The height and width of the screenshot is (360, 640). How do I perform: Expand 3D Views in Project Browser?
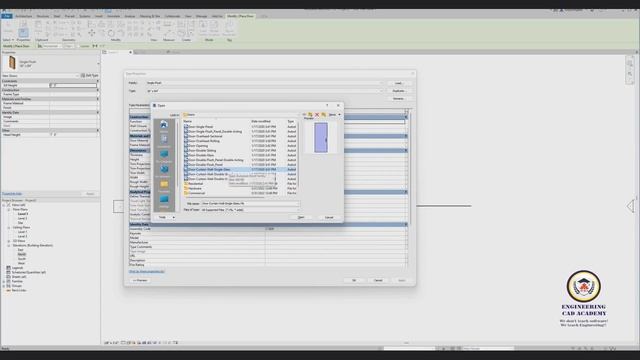point(9,241)
